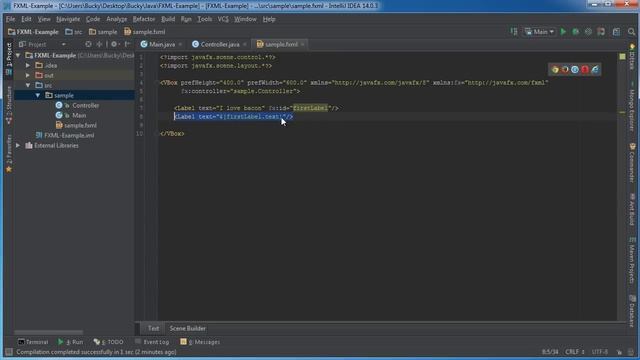
Task: Toggle the Database side tab
Action: coord(632,311)
